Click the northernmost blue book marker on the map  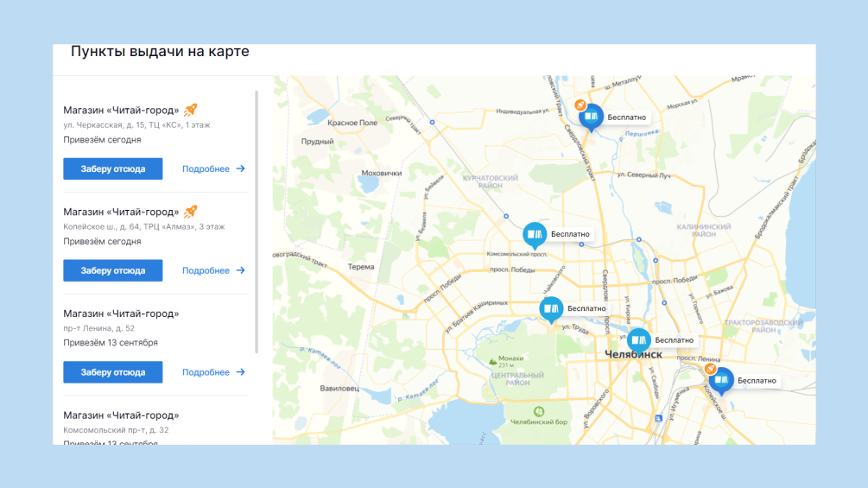click(591, 116)
